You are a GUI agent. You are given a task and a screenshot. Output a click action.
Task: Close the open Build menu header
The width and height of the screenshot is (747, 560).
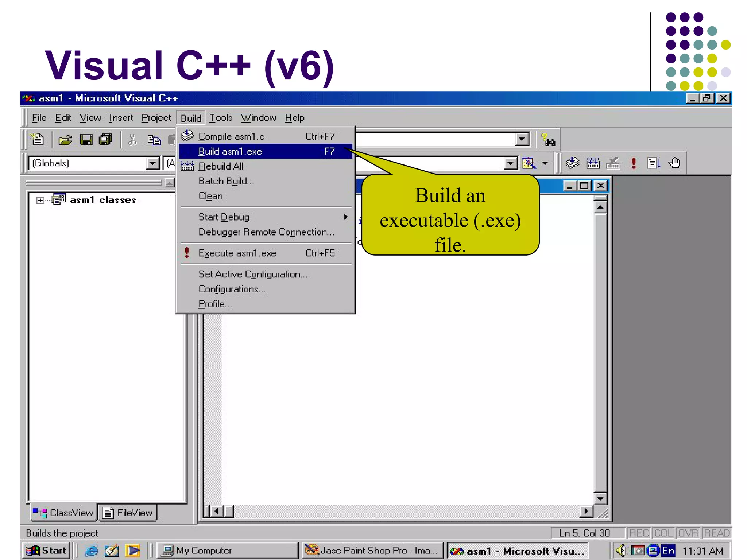pyautogui.click(x=191, y=118)
